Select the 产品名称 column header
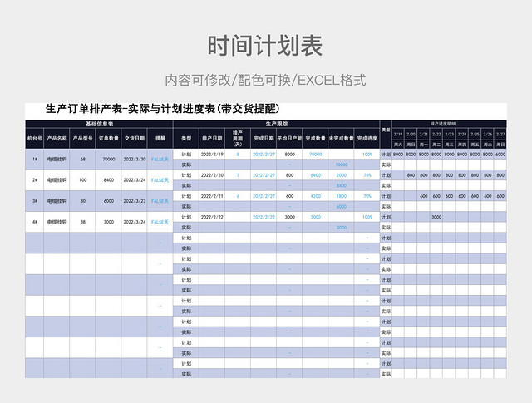The image size is (532, 403). point(57,139)
